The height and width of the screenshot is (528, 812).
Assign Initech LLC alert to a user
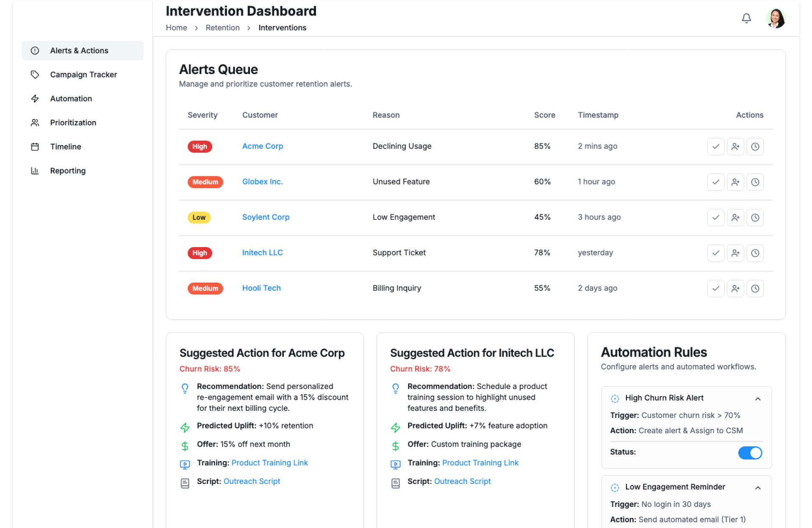[x=735, y=253]
